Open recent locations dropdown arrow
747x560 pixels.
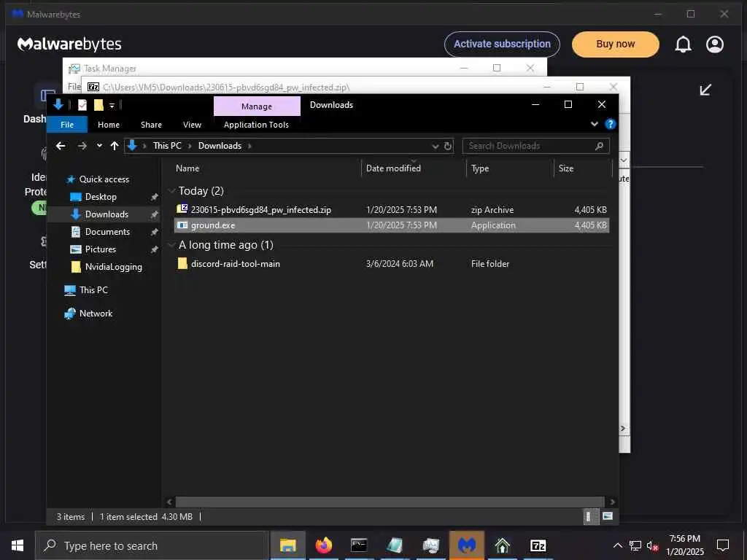click(x=99, y=146)
